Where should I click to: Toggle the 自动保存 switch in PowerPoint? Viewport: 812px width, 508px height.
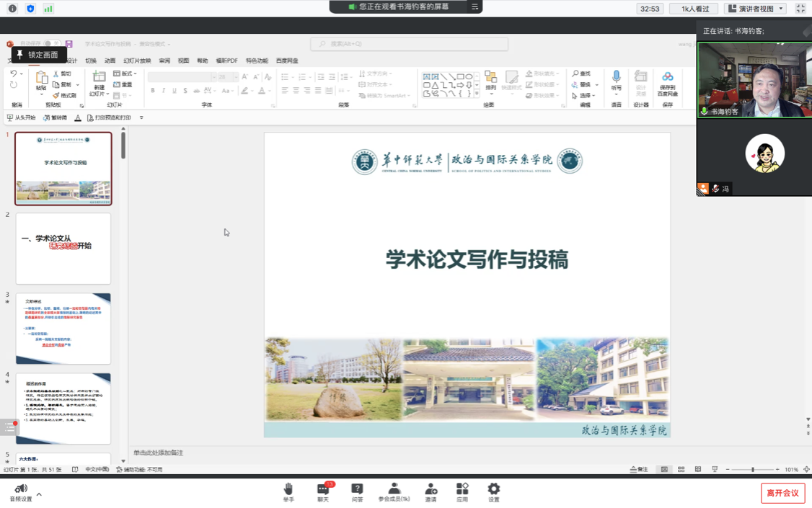click(52, 44)
